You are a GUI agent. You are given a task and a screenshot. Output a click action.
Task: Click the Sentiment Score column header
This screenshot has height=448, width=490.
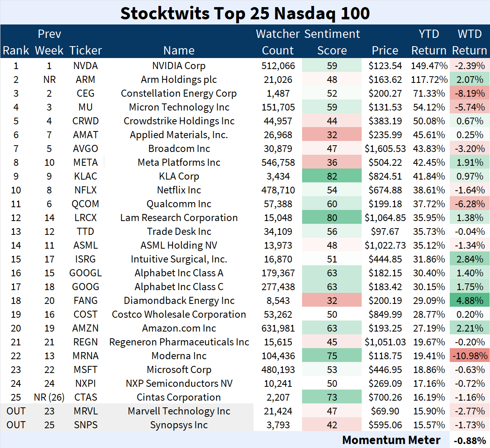[332, 42]
